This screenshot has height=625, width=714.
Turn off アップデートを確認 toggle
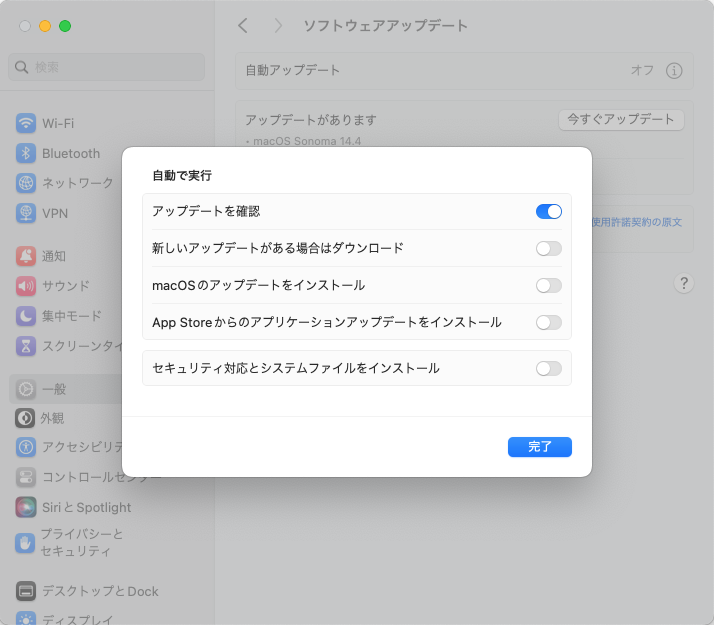click(x=549, y=211)
